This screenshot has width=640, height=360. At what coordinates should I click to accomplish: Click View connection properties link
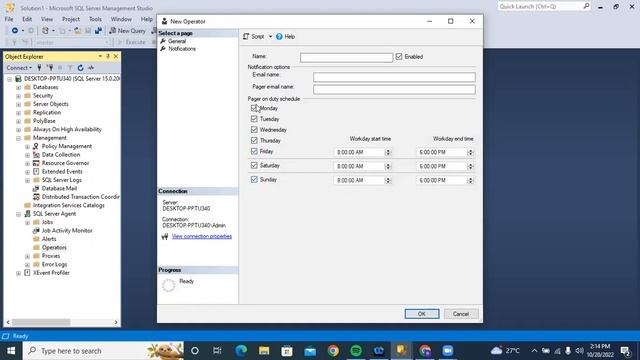(202, 236)
